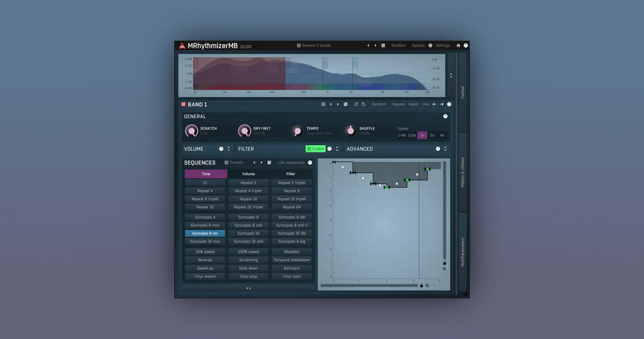
Task: Collapse sequences panel with bottom arrows
Action: point(248,288)
